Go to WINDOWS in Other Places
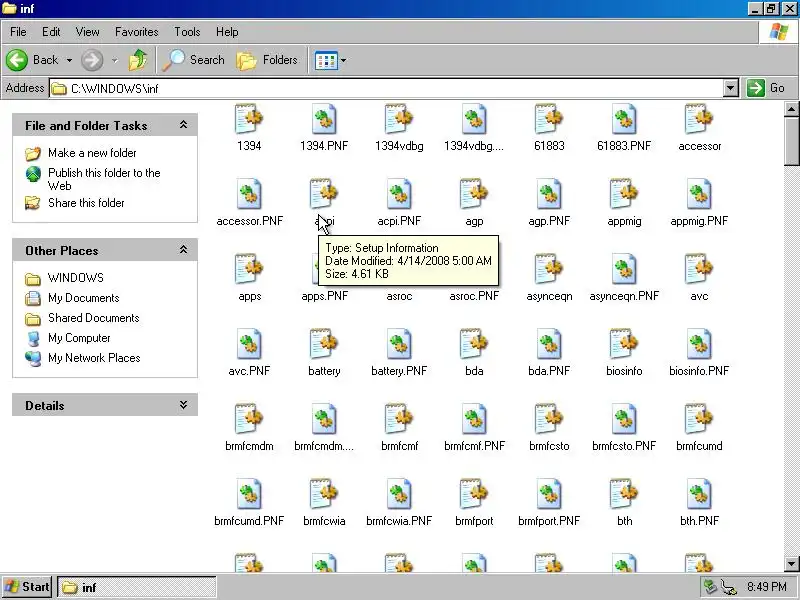This screenshot has height=600, width=800. [76, 278]
